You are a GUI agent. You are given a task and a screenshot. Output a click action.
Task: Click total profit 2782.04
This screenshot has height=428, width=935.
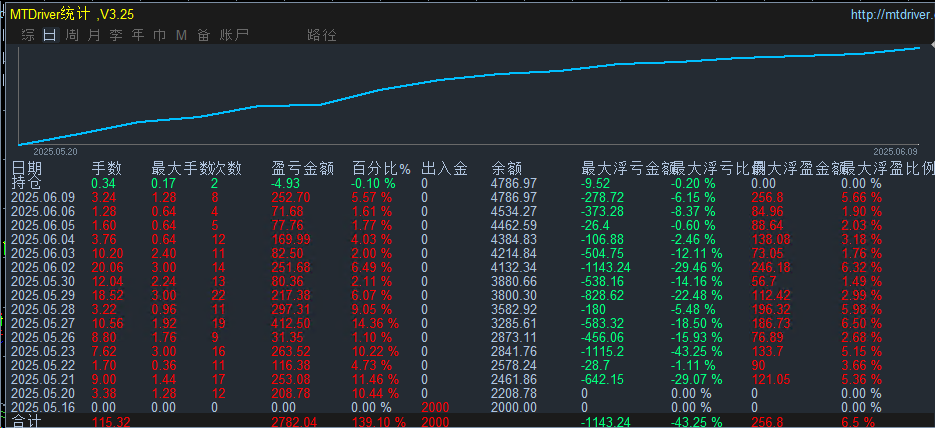point(294,422)
